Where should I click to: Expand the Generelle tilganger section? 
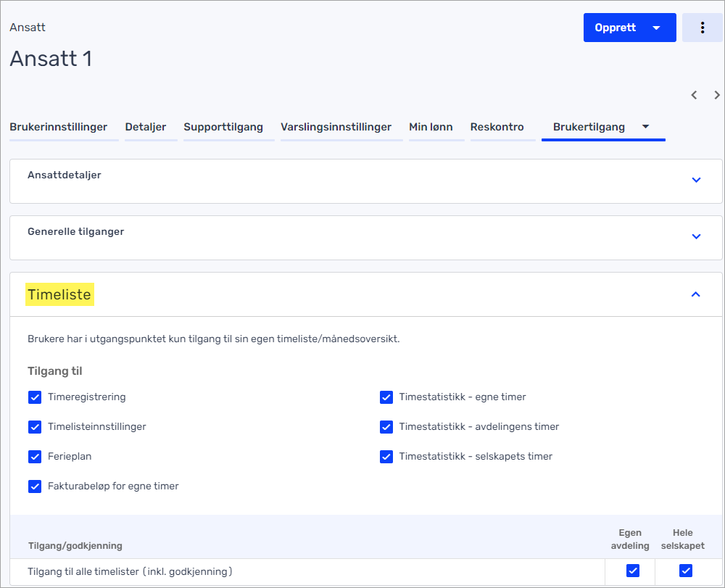tap(696, 236)
